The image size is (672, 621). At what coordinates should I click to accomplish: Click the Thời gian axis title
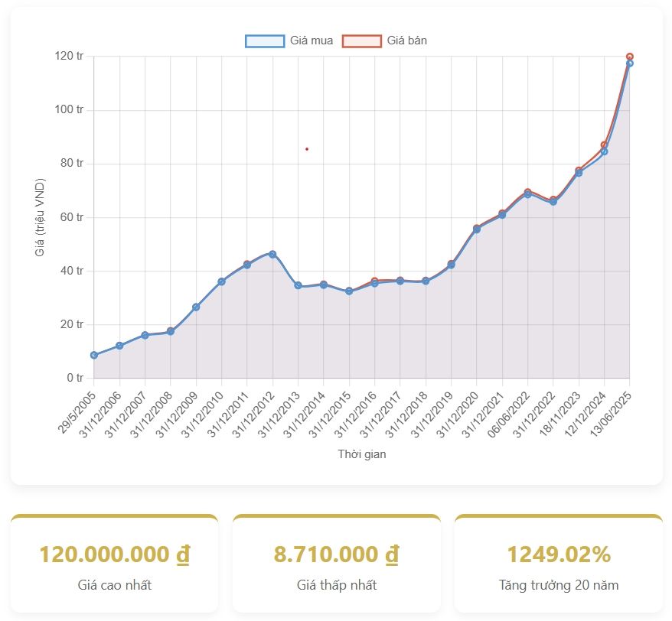[362, 454]
